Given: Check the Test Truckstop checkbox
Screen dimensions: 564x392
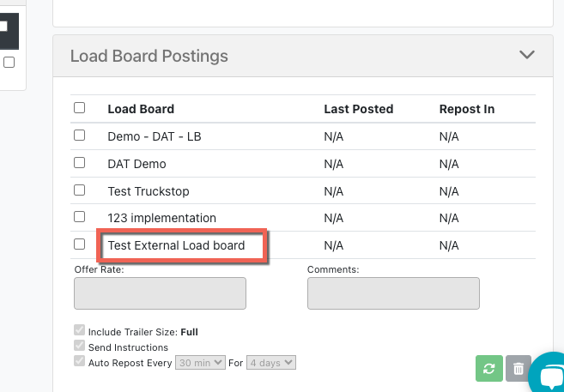Looking at the screenshot, I should (x=80, y=190).
